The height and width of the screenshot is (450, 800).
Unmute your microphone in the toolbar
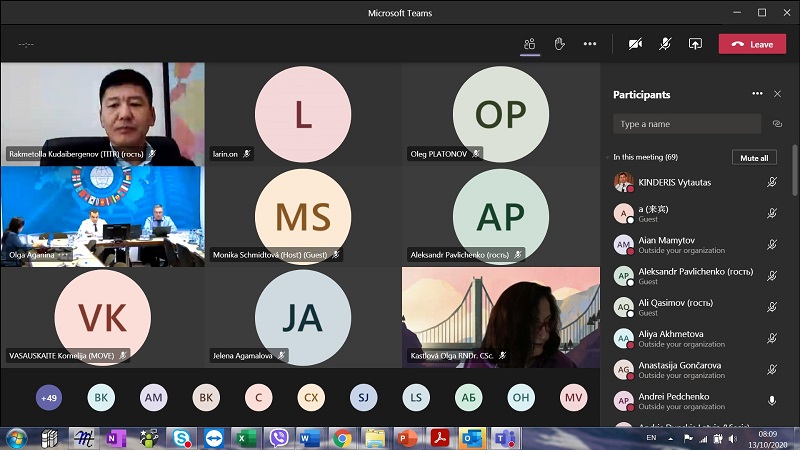coord(665,44)
